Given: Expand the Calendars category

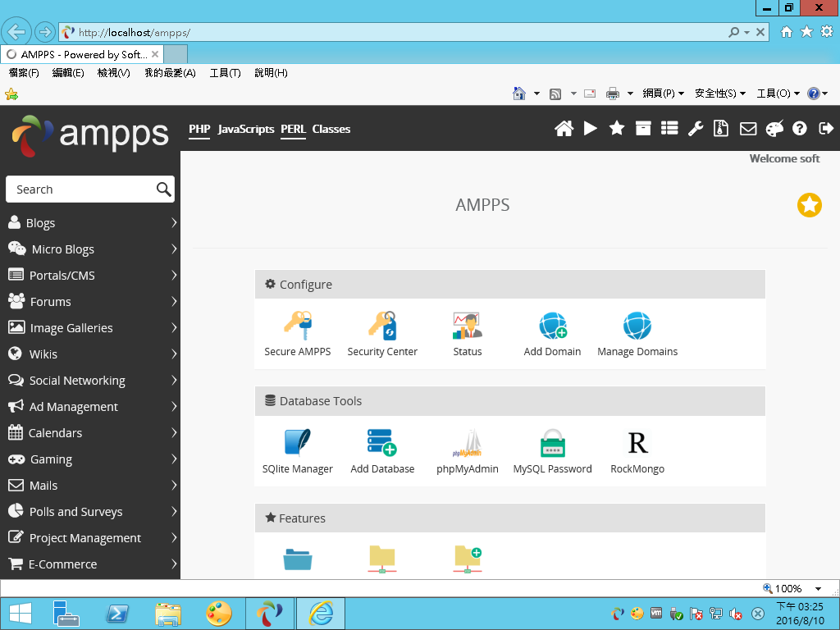Looking at the screenshot, I should 90,433.
